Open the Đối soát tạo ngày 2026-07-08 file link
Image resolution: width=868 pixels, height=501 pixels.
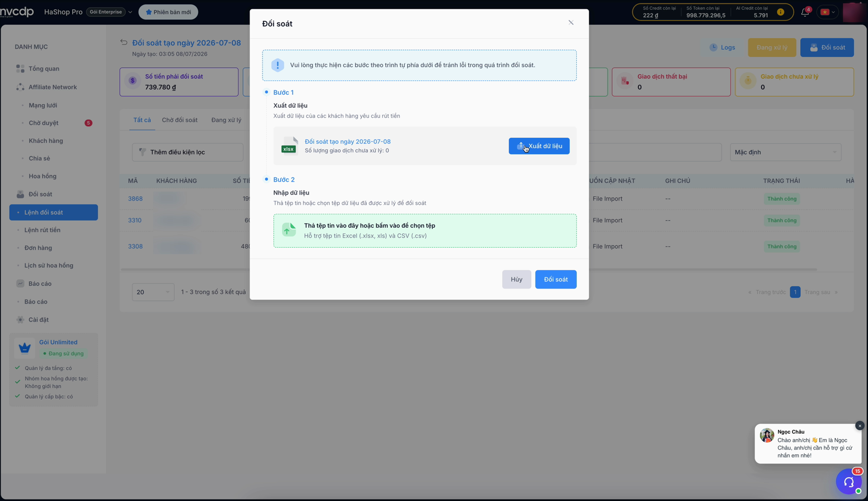[x=348, y=142]
